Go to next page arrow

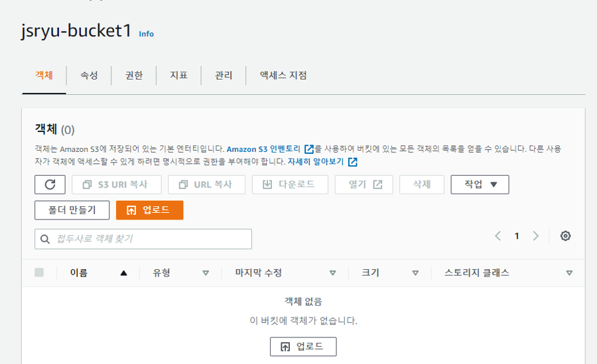coord(536,236)
